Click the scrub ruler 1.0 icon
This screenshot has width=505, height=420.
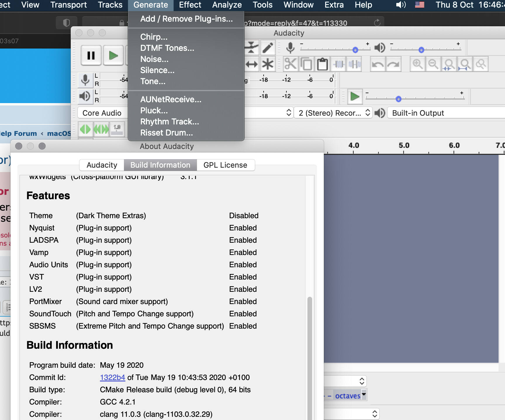point(117,129)
